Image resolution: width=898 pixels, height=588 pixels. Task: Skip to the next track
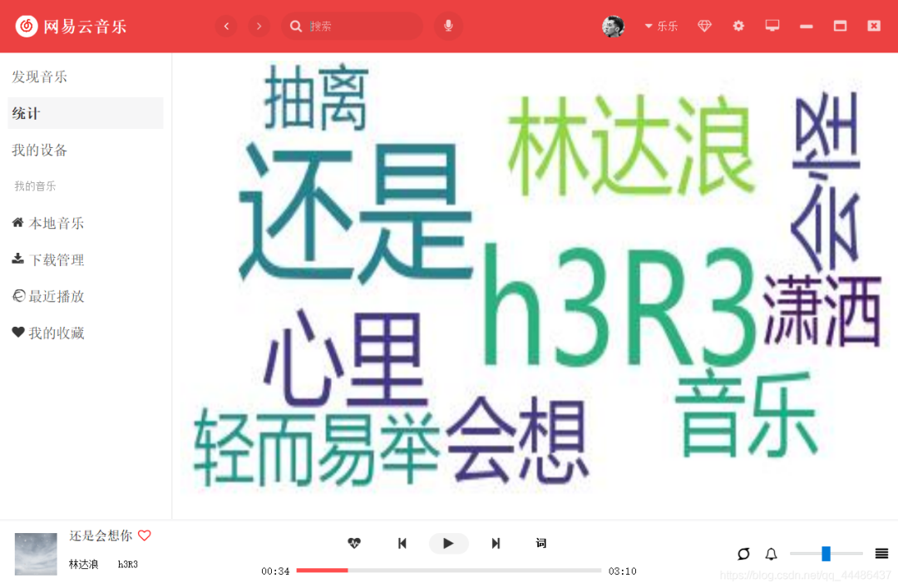496,543
